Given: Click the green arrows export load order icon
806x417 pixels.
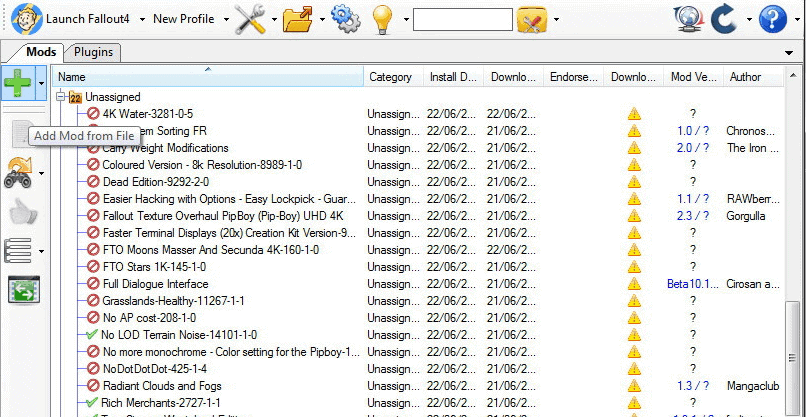Looking at the screenshot, I should pos(24,289).
